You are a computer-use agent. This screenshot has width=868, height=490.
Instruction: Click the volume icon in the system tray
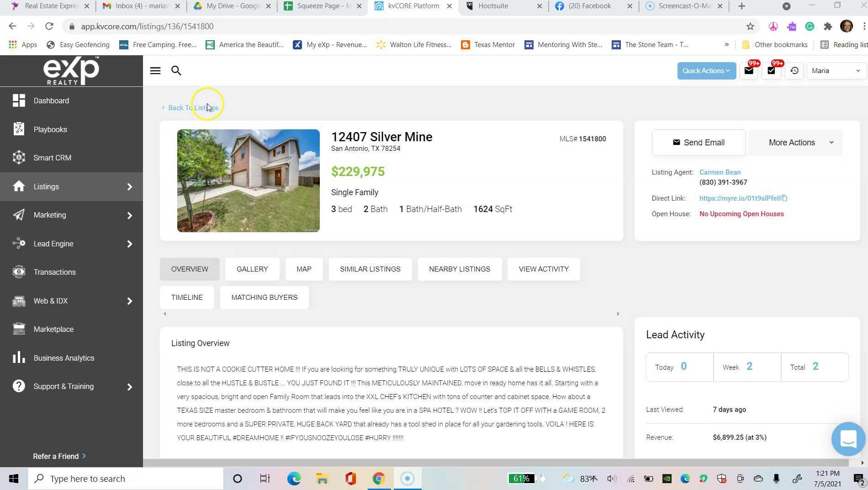[612, 479]
